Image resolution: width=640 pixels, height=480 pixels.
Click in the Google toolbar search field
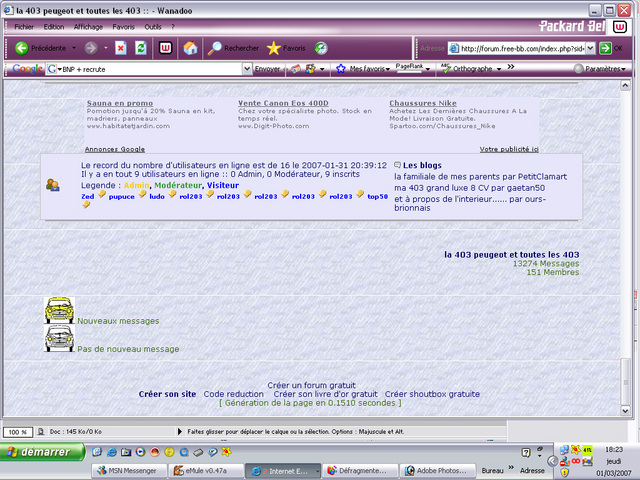click(150, 69)
